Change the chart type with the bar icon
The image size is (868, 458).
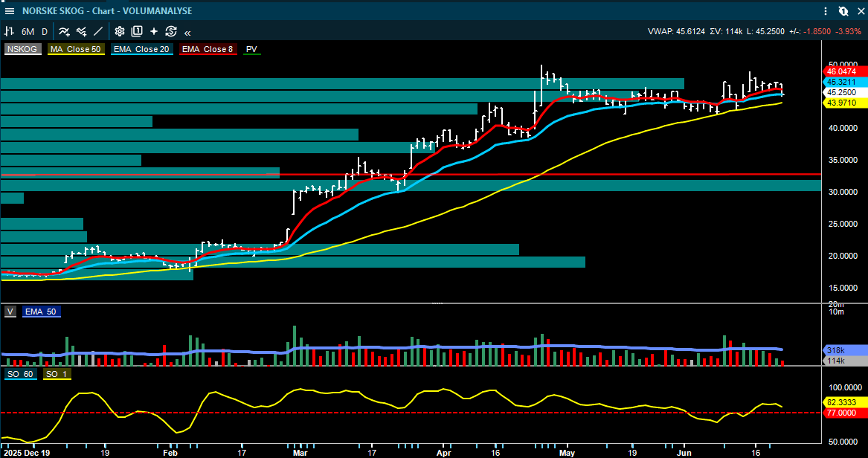[x=10, y=31]
